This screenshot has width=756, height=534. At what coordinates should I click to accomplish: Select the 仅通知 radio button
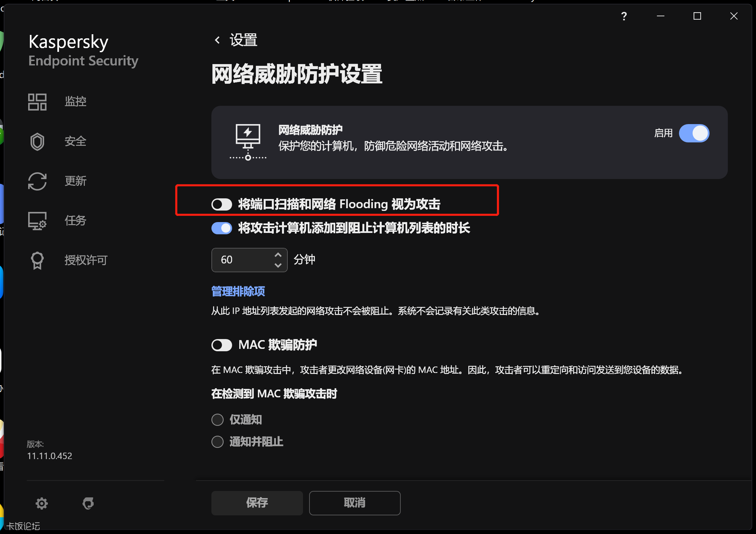point(218,420)
